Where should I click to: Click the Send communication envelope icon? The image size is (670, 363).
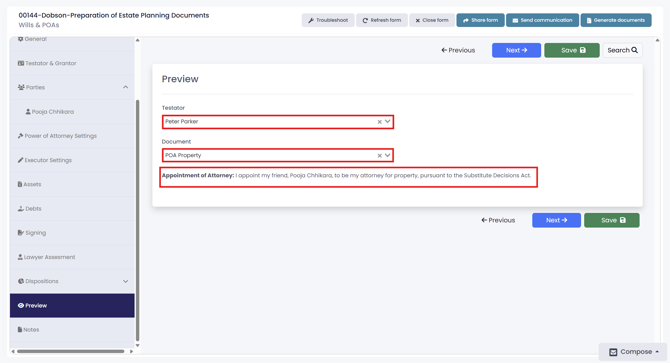pos(515,20)
